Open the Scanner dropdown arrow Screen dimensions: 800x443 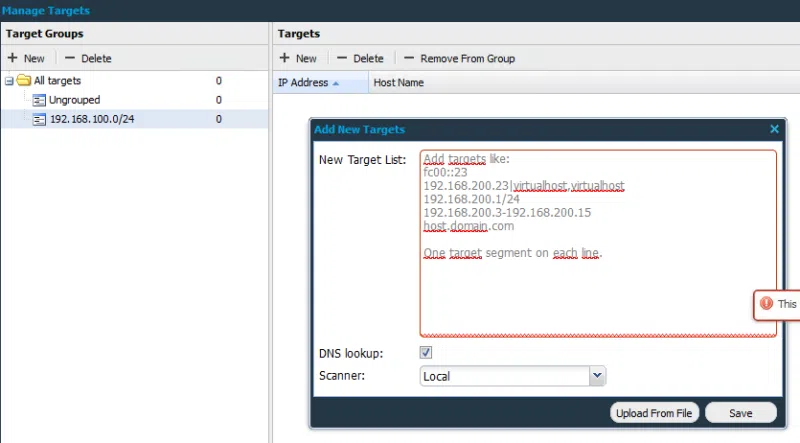click(x=597, y=376)
